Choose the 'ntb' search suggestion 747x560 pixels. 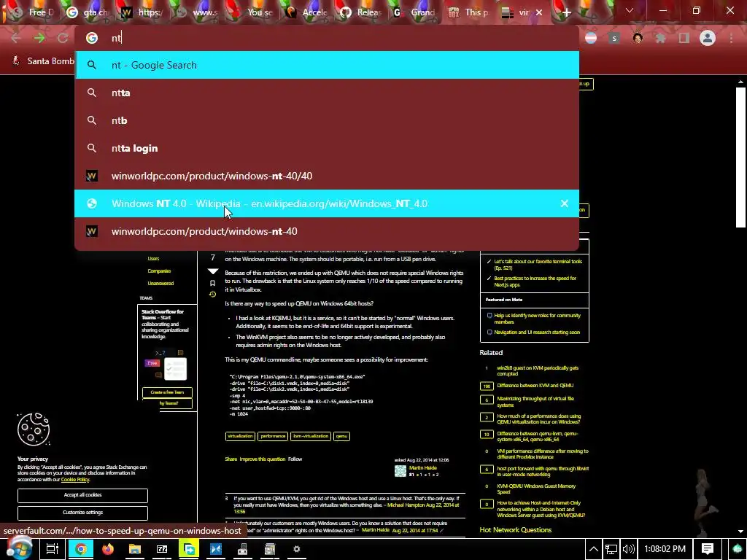coord(327,120)
